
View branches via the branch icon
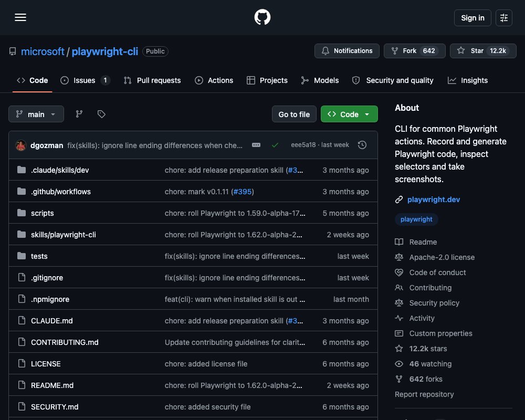click(x=79, y=114)
